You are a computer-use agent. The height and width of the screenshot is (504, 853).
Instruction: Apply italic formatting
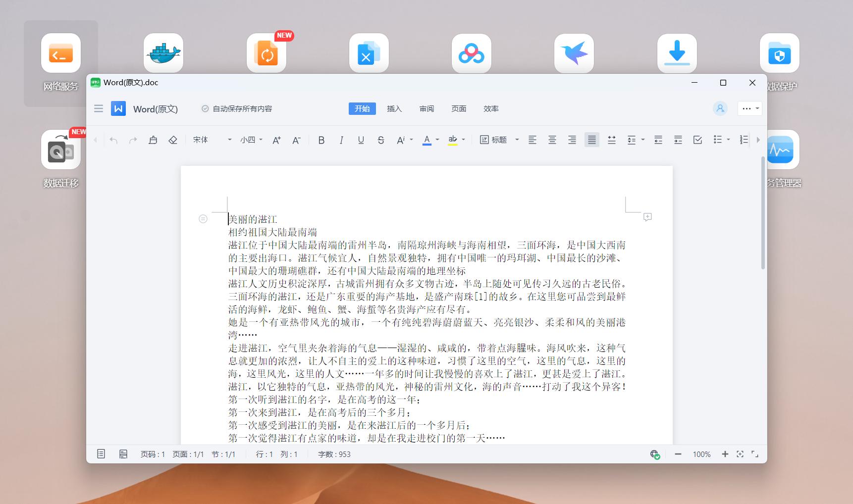[341, 140]
